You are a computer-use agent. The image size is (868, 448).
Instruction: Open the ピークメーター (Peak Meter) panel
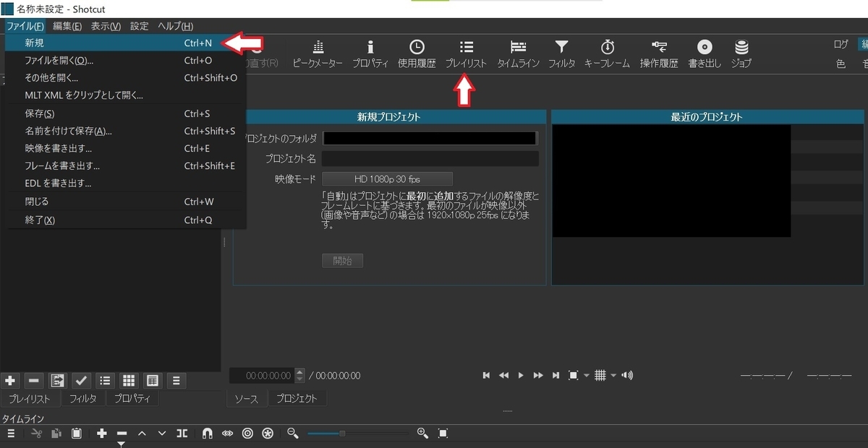pos(317,53)
